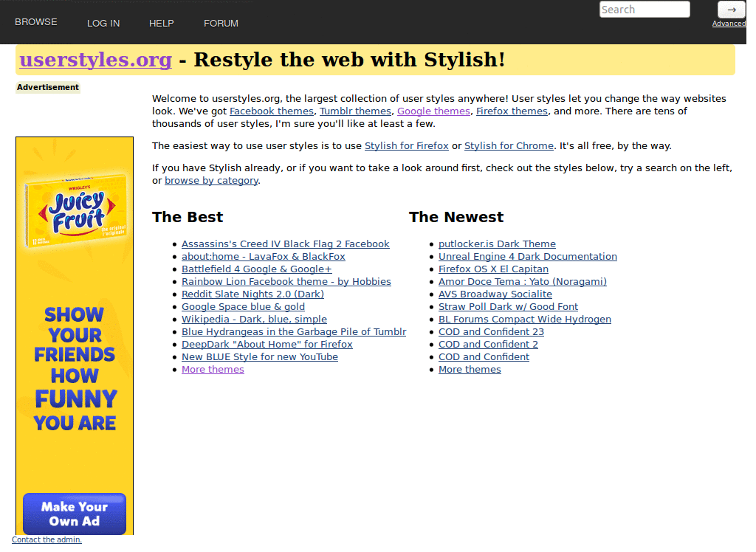This screenshot has width=756, height=552.
Task: Open putlocker.is Dark Theme
Action: (497, 244)
